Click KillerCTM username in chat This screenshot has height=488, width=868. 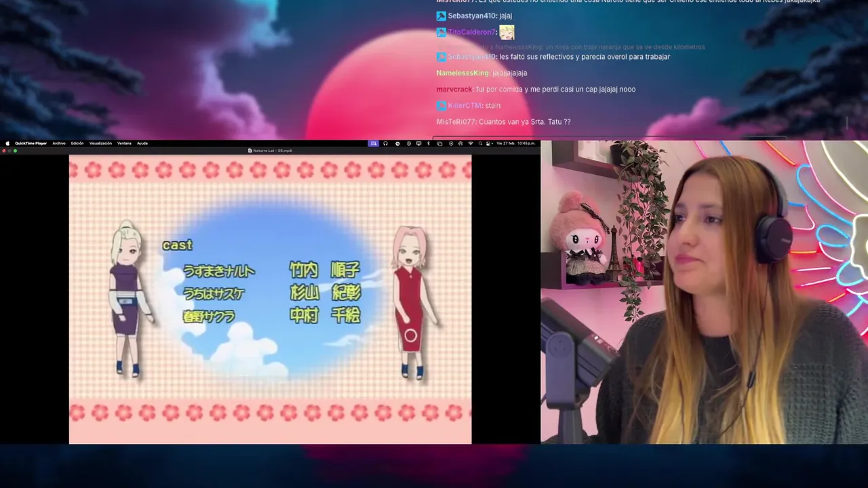465,105
